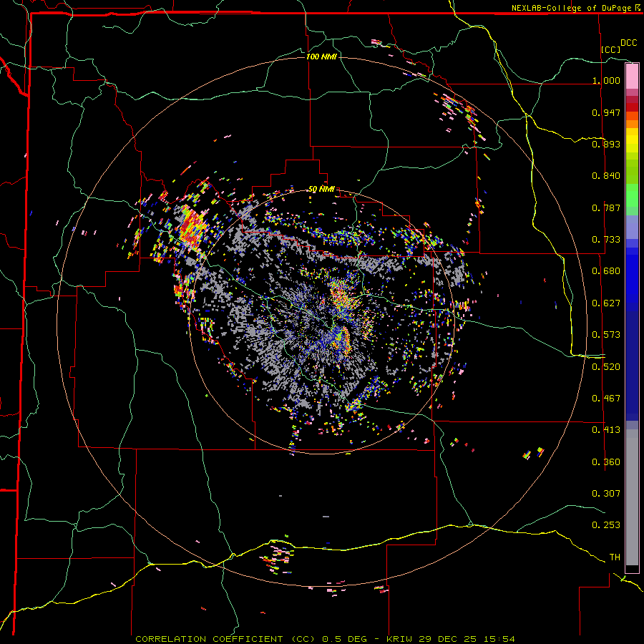Select the 0.253 legend value
This screenshot has height=644, width=644.
[x=606, y=525]
